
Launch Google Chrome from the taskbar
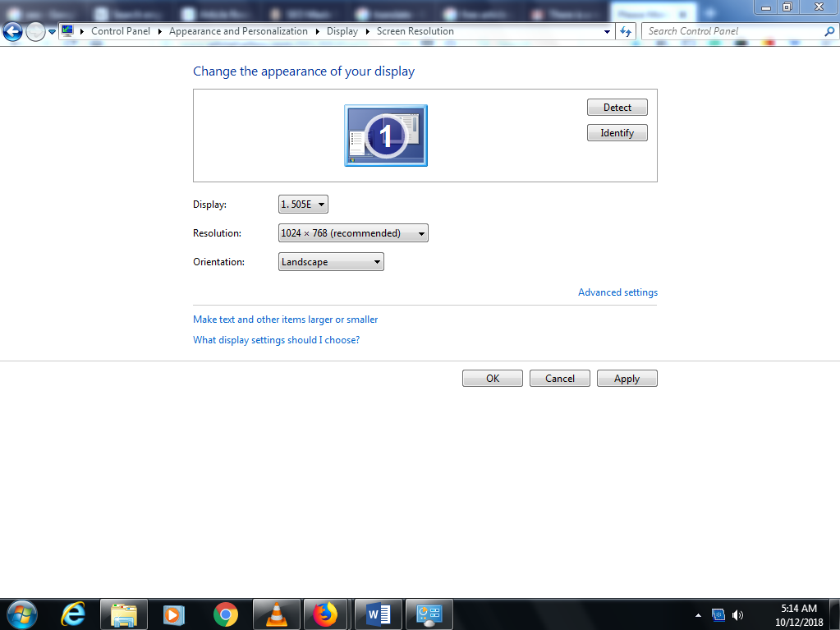226,614
